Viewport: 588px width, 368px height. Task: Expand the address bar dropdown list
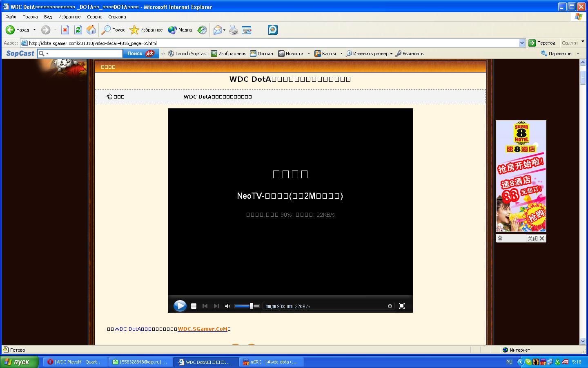click(522, 43)
